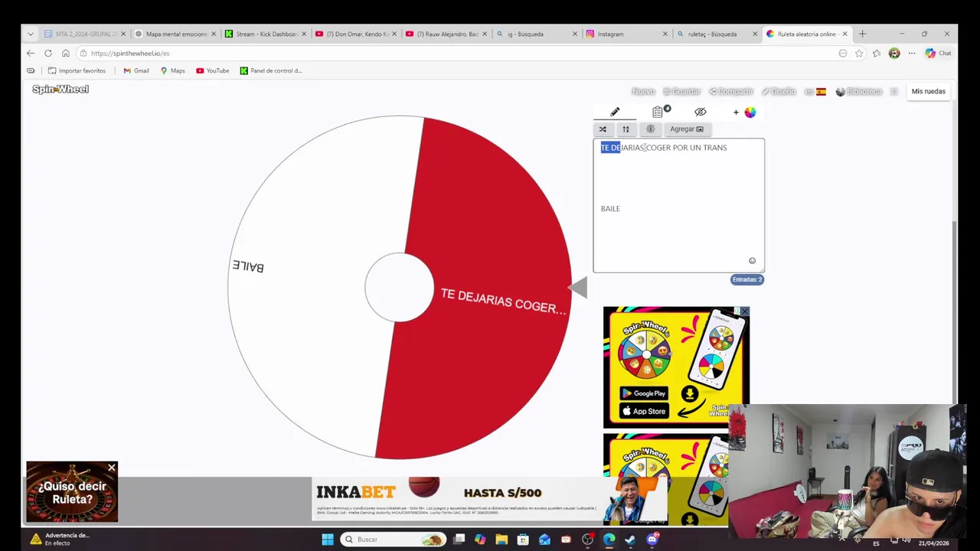
Task: Close the Rauw Alejandro YouTube tab
Action: (485, 34)
